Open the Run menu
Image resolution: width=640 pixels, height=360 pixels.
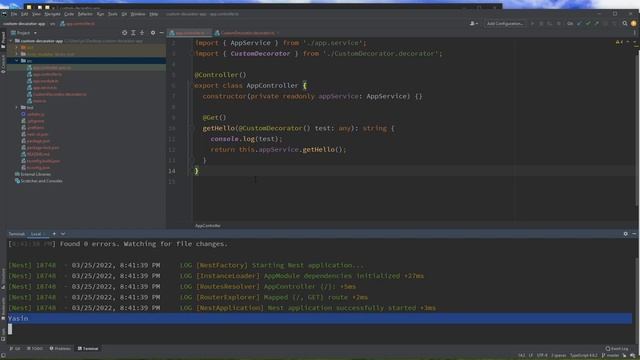(x=100, y=14)
